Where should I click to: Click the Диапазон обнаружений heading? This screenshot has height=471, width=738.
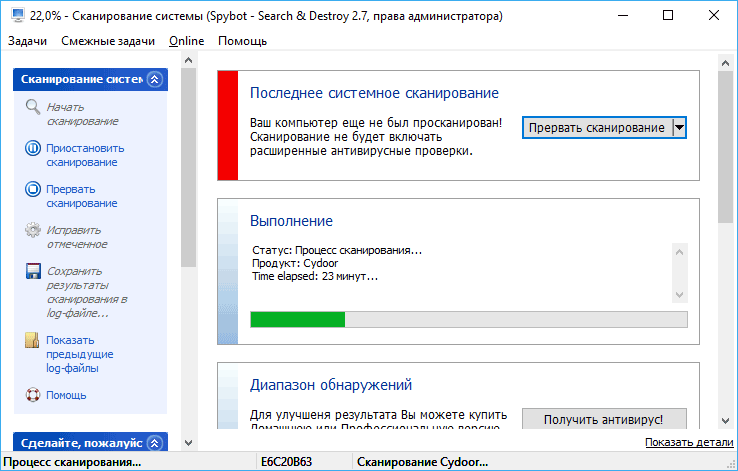[331, 384]
